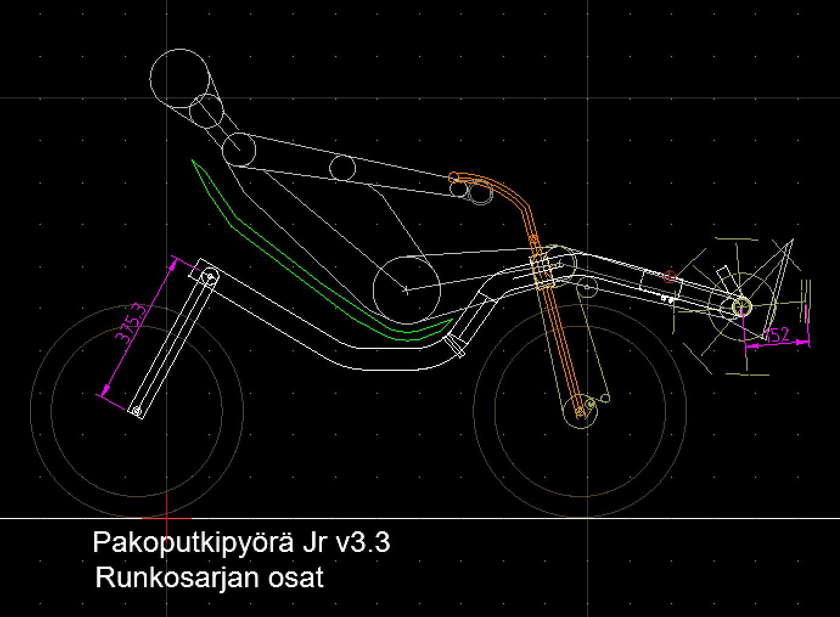The image size is (840, 617).
Task: Select the swingarm pivot circle
Action: 210,277
